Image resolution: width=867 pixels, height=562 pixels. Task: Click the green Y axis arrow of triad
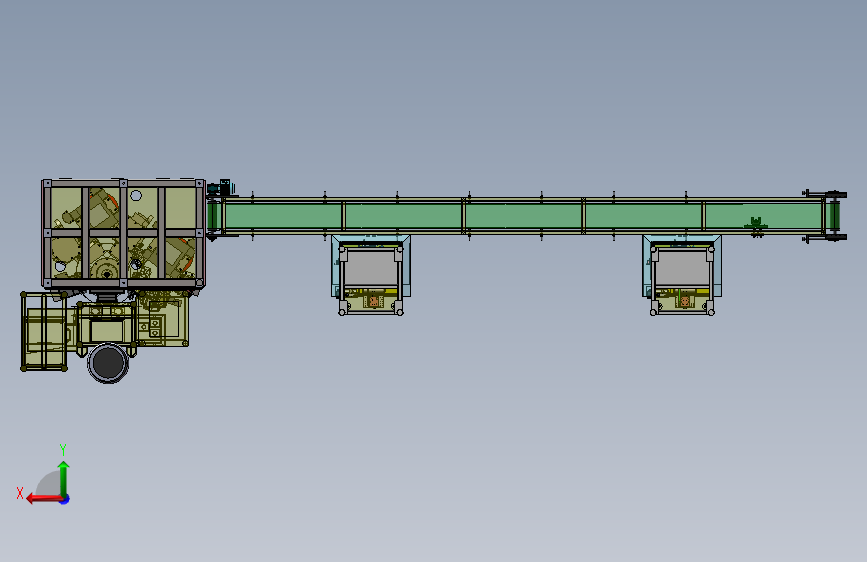[x=64, y=478]
